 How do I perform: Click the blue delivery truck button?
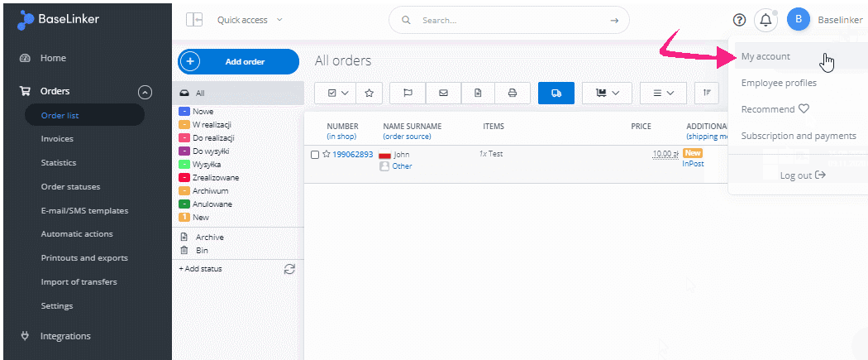pos(556,93)
